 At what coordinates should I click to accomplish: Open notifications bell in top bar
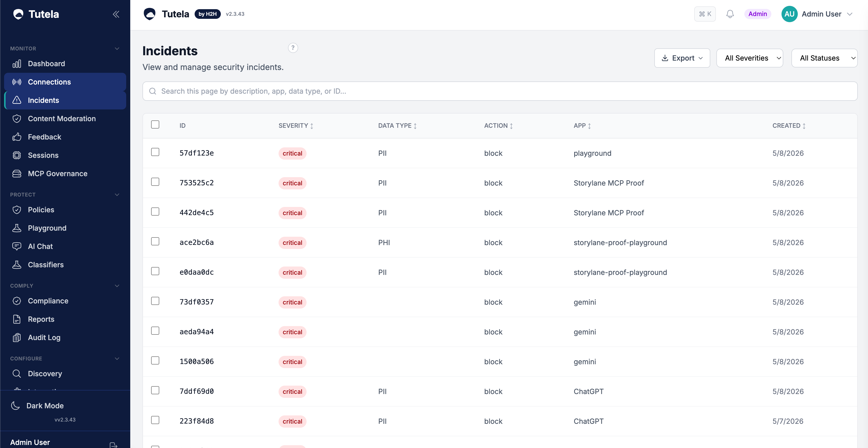tap(730, 14)
